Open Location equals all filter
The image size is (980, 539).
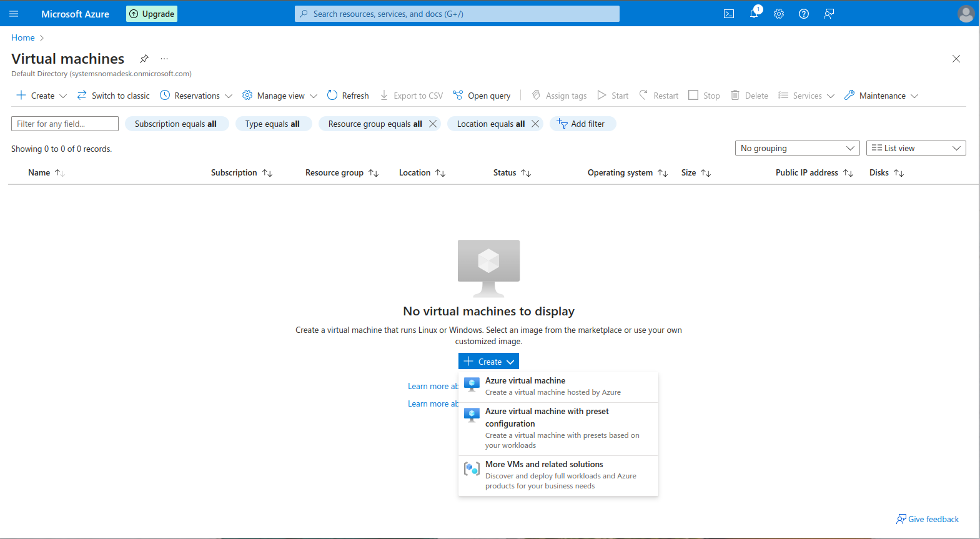point(490,124)
